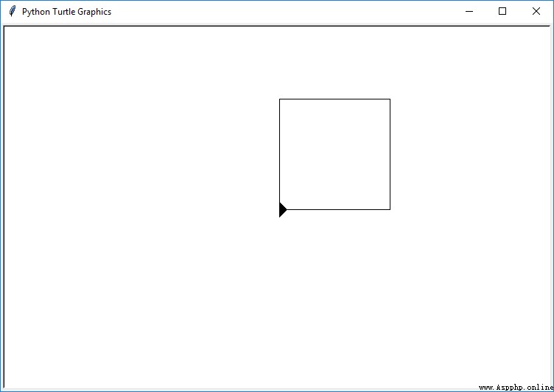
Task: Close the Python Turtle Graphics window
Action: point(536,12)
